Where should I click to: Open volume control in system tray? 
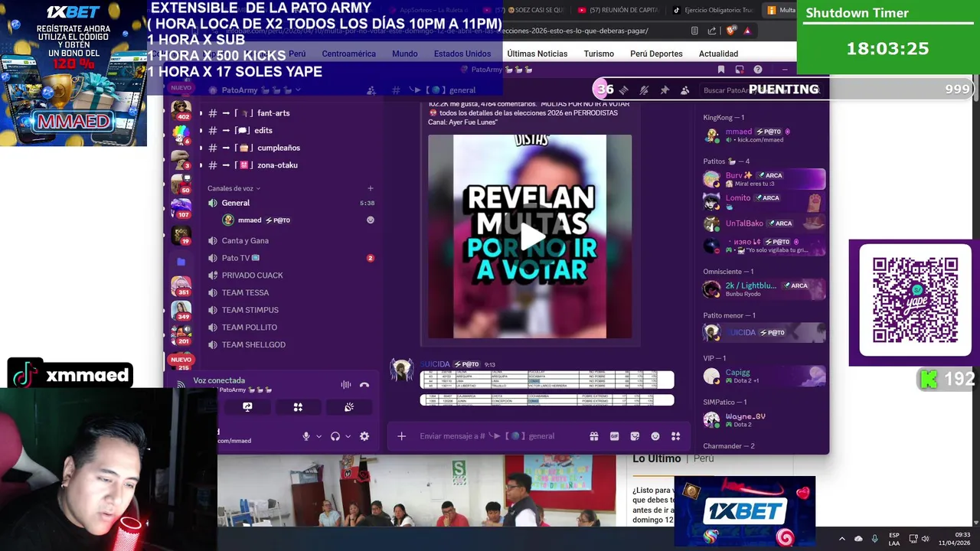[x=926, y=539]
